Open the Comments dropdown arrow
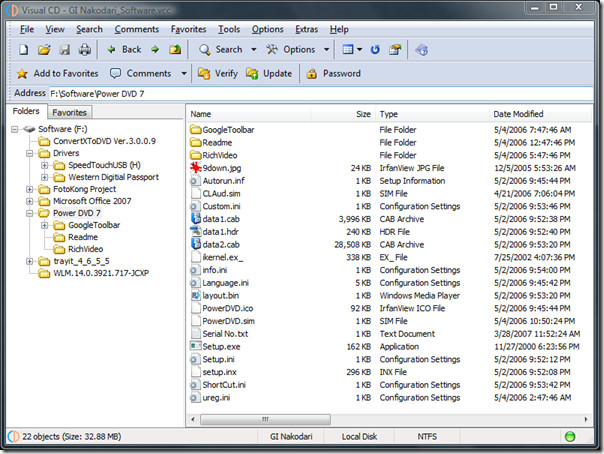The image size is (604, 454). coord(184,74)
